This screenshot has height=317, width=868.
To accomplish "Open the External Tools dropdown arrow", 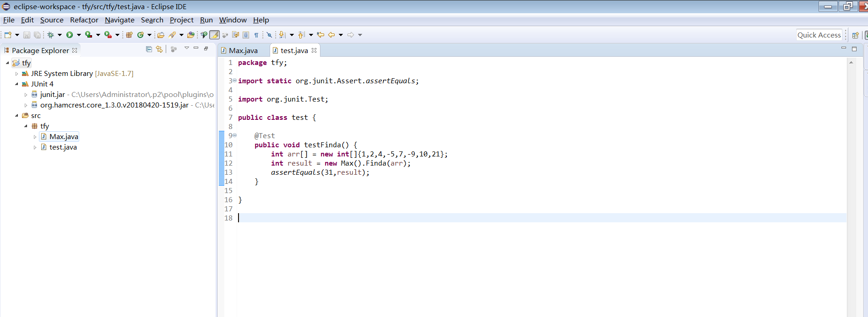I will click(x=117, y=35).
